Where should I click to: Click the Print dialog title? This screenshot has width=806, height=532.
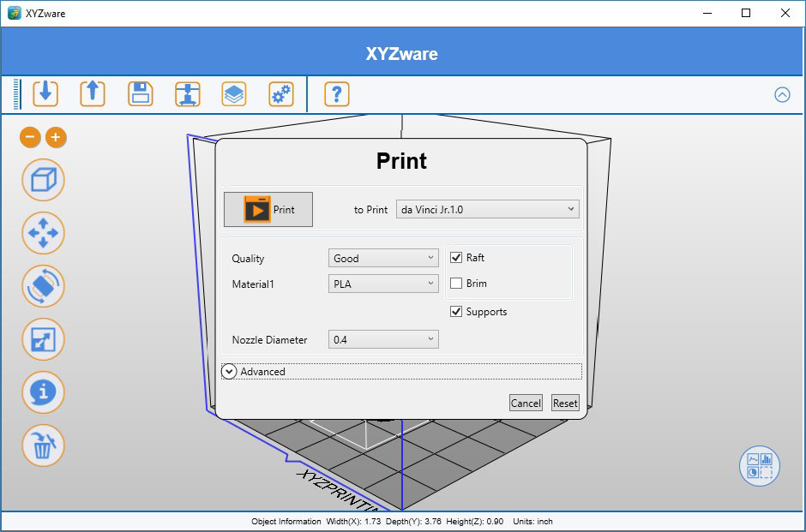coord(401,161)
